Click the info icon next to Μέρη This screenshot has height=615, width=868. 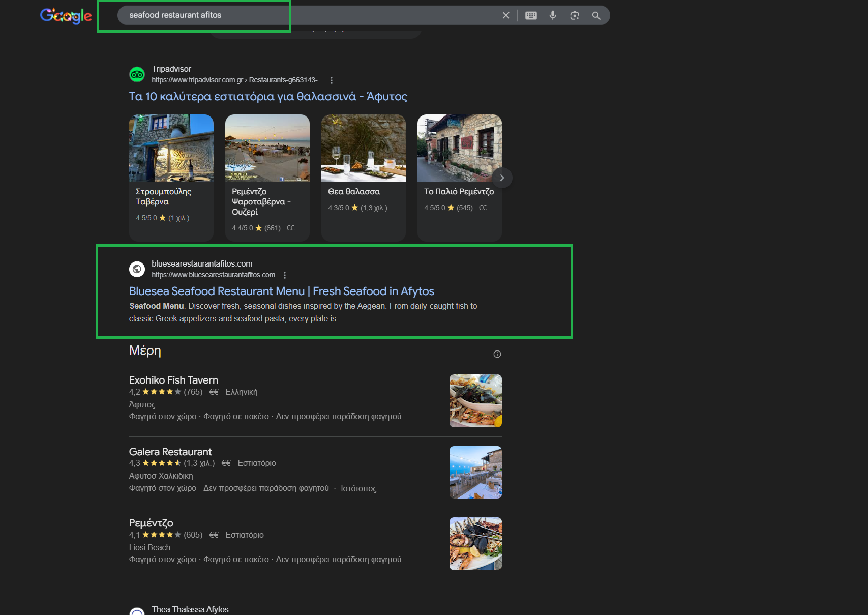click(497, 354)
